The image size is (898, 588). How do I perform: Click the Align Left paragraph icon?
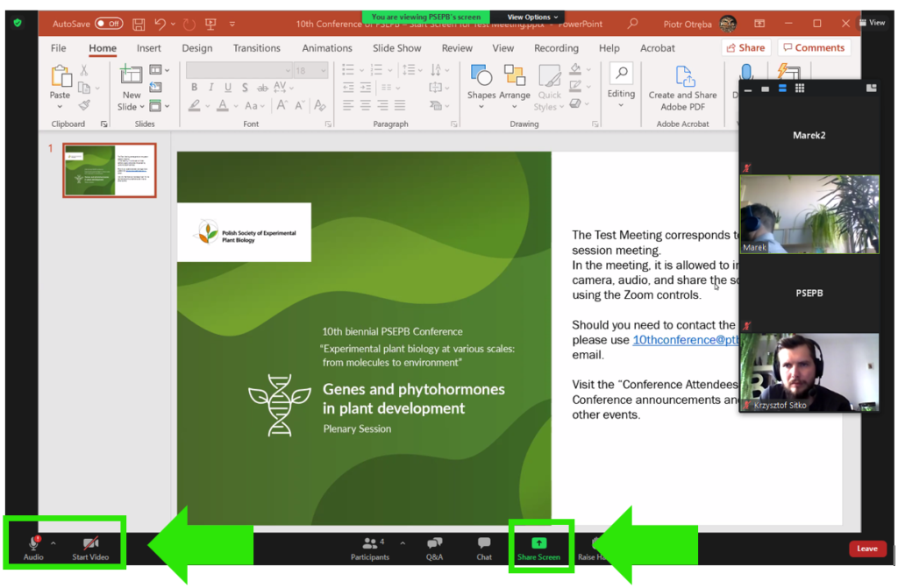pyautogui.click(x=348, y=105)
